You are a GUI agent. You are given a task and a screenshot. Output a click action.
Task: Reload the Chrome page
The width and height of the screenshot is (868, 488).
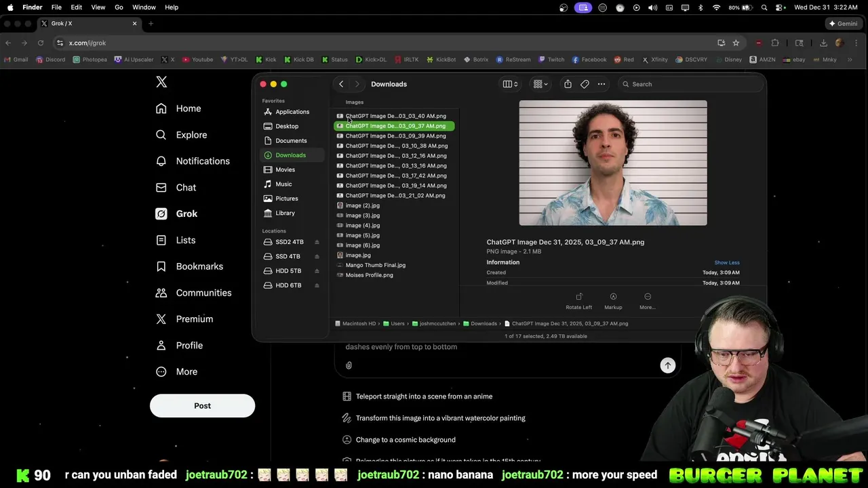[x=41, y=43]
